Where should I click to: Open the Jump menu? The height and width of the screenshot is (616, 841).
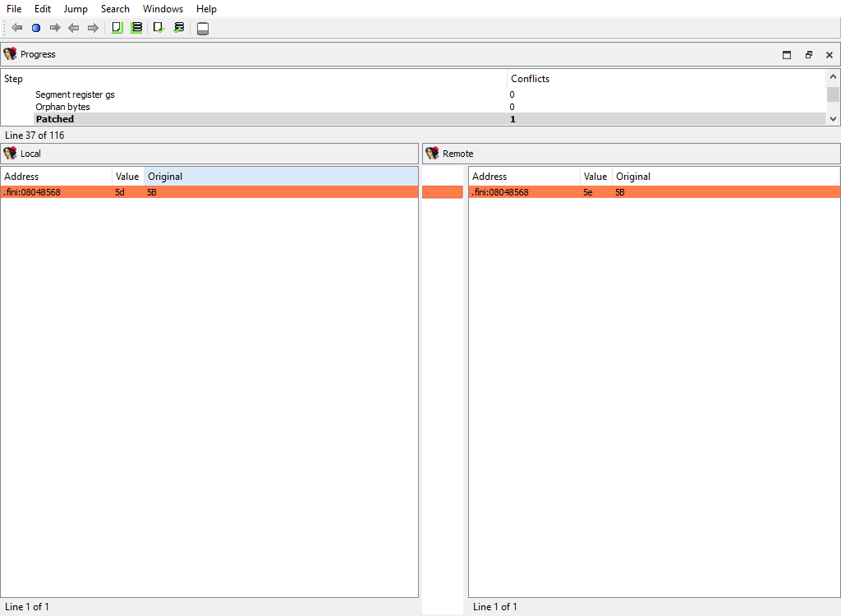[76, 9]
